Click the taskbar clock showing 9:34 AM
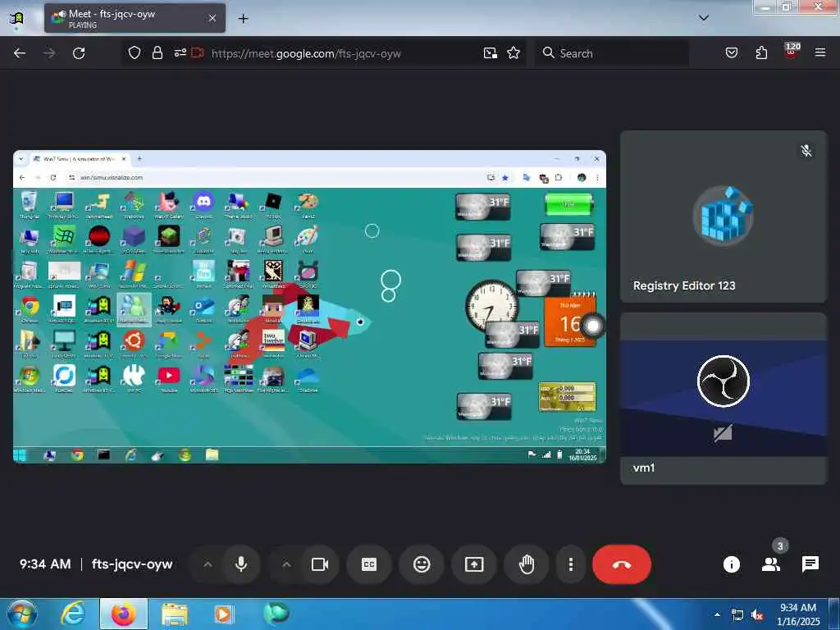This screenshot has height=630, width=840. pos(798,614)
